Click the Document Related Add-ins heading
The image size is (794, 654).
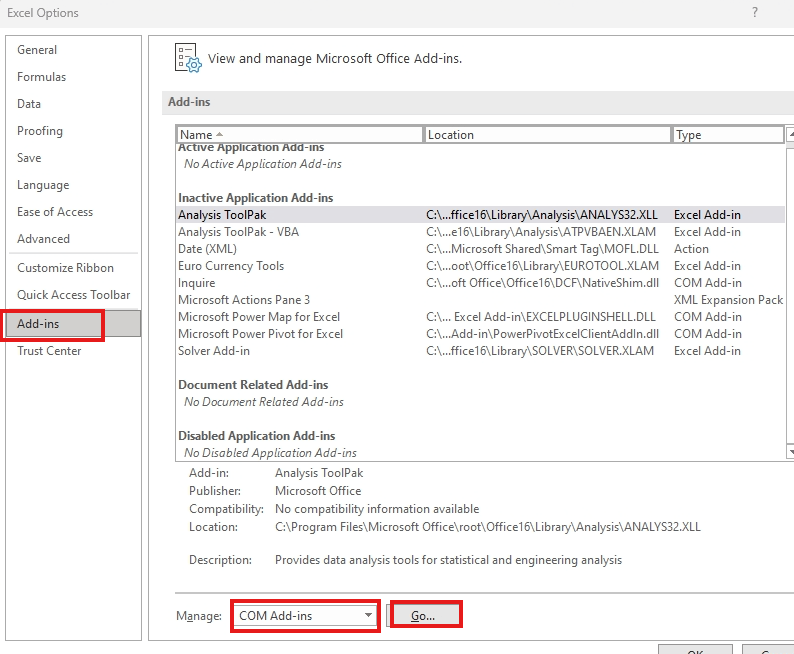[253, 385]
